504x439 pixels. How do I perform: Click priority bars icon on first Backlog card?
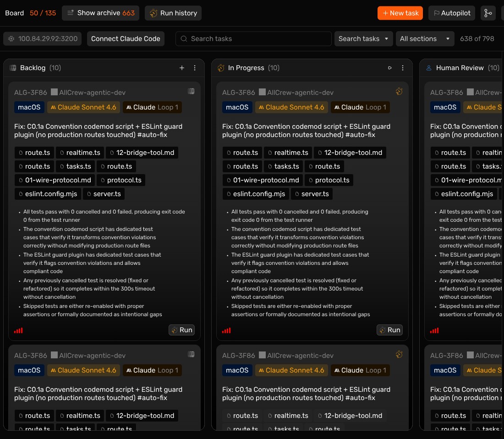(18, 330)
